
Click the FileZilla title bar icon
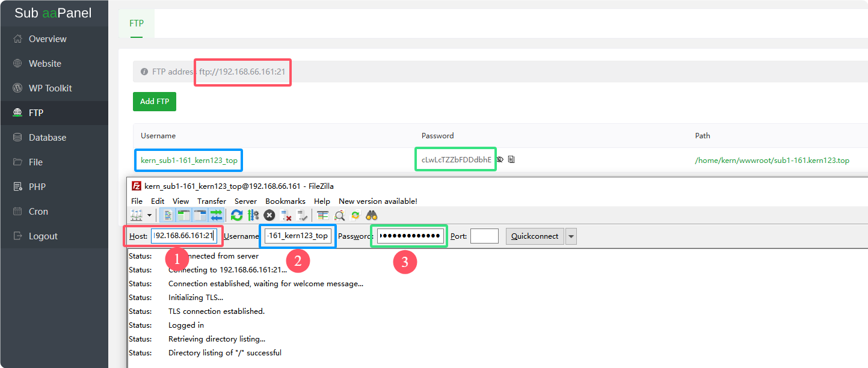(136, 186)
